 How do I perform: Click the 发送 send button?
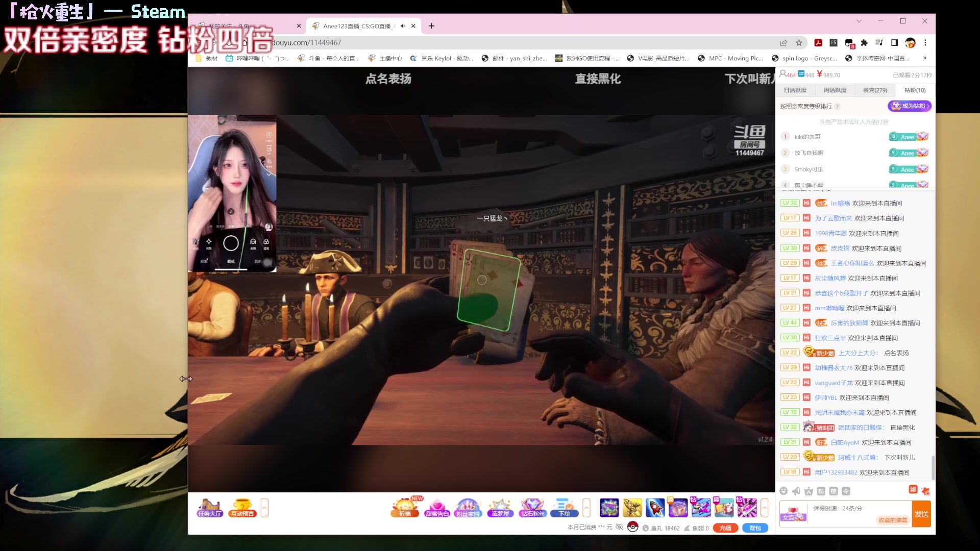click(921, 514)
